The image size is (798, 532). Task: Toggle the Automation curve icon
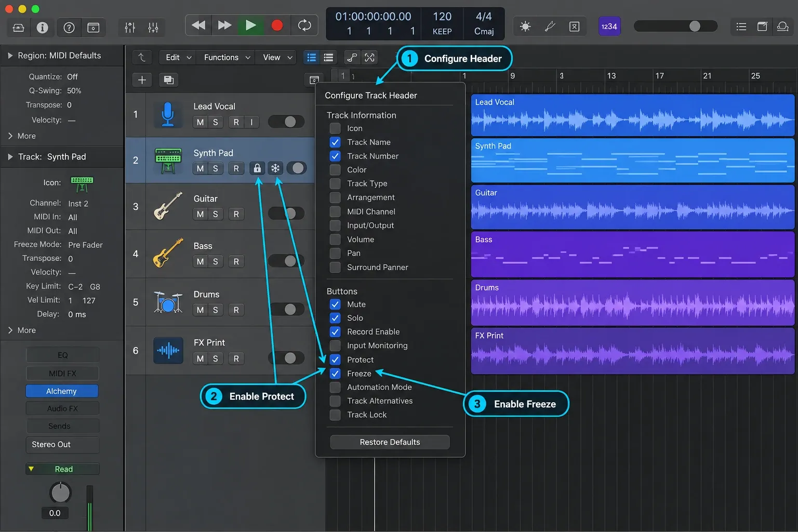click(352, 58)
